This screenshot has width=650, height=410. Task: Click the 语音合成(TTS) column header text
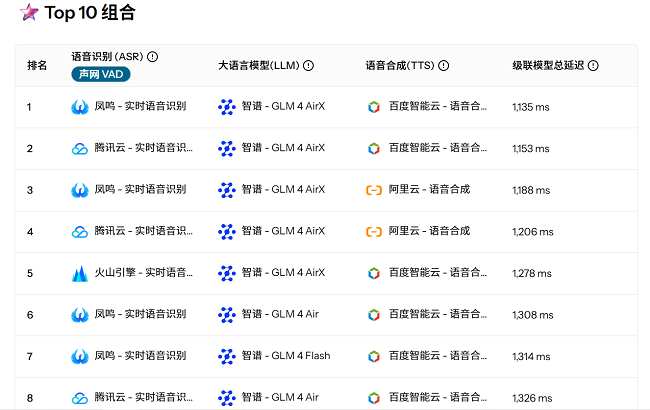coord(400,66)
